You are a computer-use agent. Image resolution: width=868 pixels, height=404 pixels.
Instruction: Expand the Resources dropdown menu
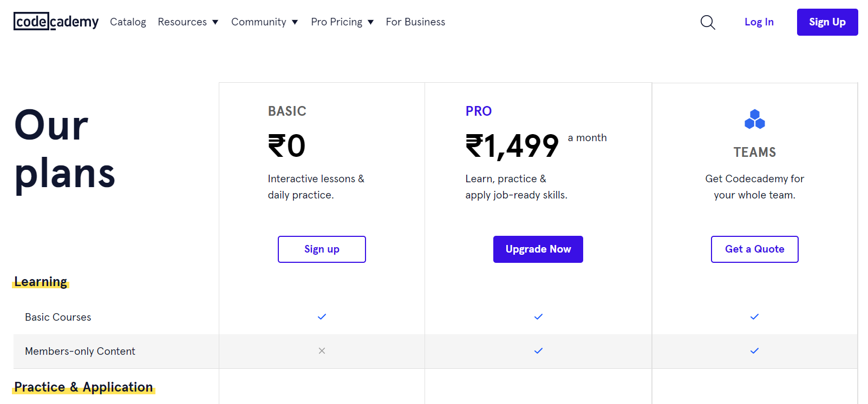[x=188, y=22]
